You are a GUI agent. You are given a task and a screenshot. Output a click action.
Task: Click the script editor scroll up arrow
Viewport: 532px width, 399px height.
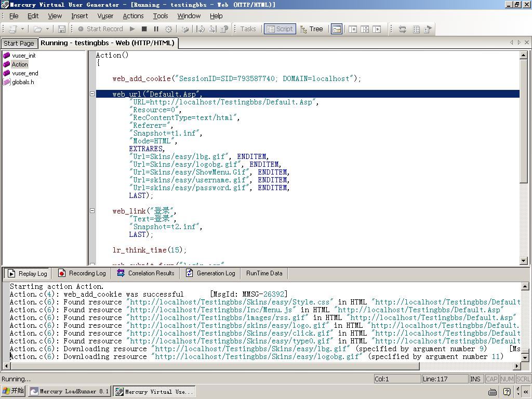click(x=524, y=55)
